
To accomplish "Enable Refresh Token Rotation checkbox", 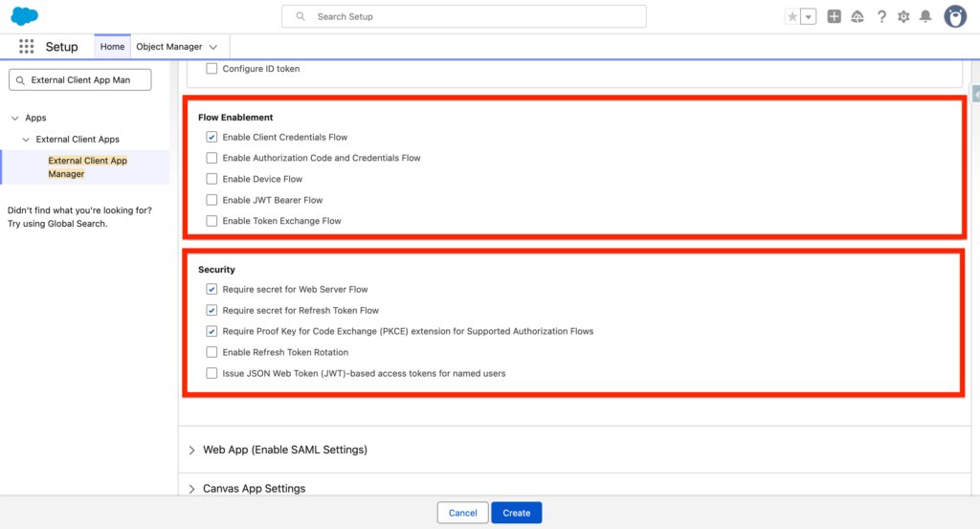I will pyautogui.click(x=212, y=352).
